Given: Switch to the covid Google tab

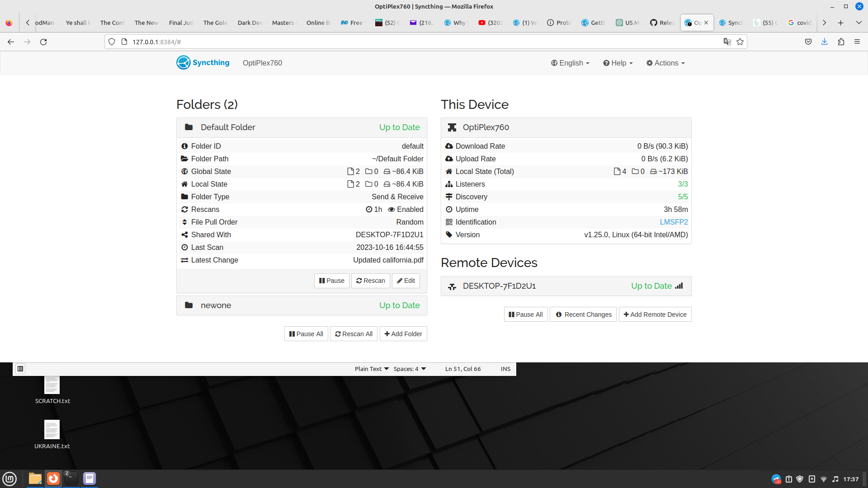Looking at the screenshot, I should (800, 23).
